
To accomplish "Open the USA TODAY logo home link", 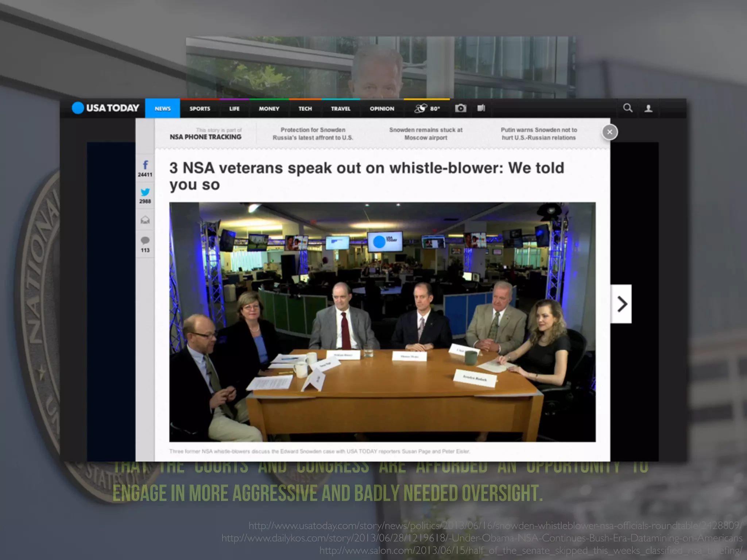I will (105, 108).
